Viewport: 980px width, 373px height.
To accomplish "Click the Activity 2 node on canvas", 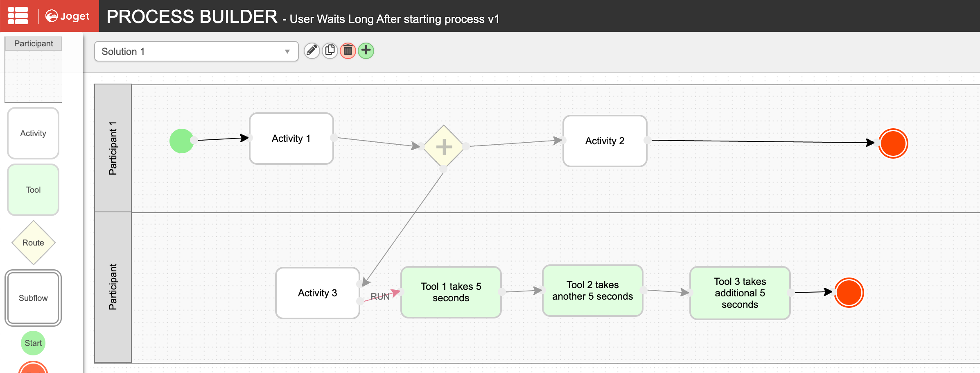I will [x=605, y=141].
